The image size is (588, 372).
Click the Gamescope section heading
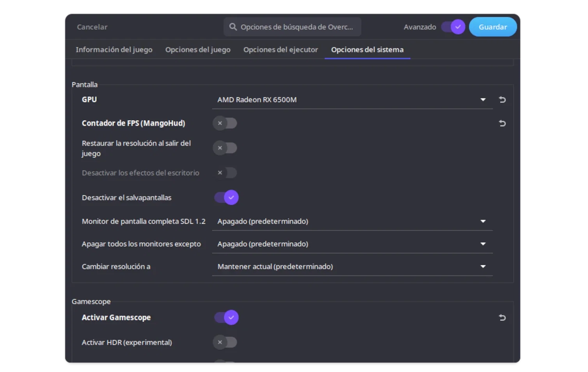(x=91, y=302)
